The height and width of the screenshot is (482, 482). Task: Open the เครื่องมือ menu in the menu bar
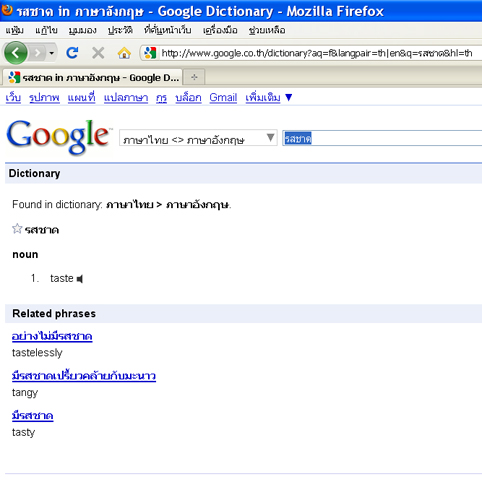coord(220,30)
